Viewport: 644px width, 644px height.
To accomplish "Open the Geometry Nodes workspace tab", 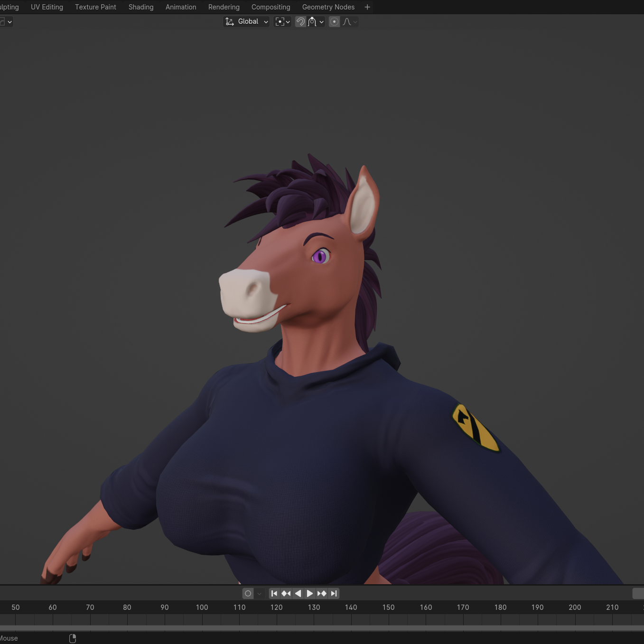I will point(328,7).
